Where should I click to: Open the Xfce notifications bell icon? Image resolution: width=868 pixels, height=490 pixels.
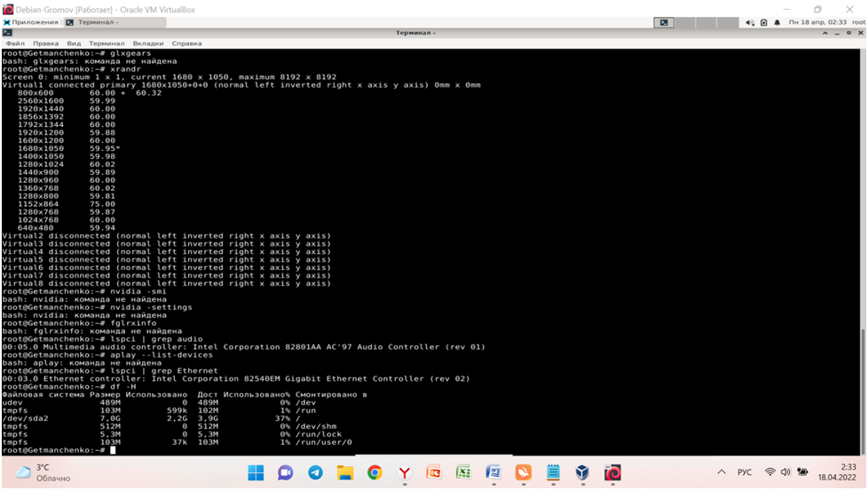pyautogui.click(x=777, y=23)
